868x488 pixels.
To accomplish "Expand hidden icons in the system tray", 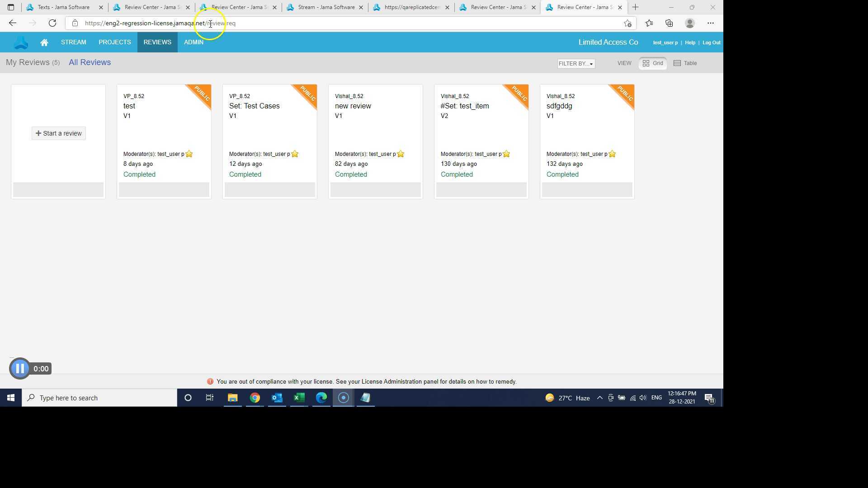I will [x=600, y=398].
